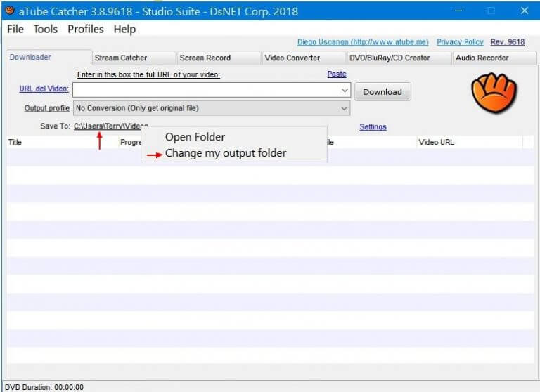Viewport: 540px width, 392px height.
Task: Switch to the Stream Catcher tab
Action: click(x=134, y=58)
